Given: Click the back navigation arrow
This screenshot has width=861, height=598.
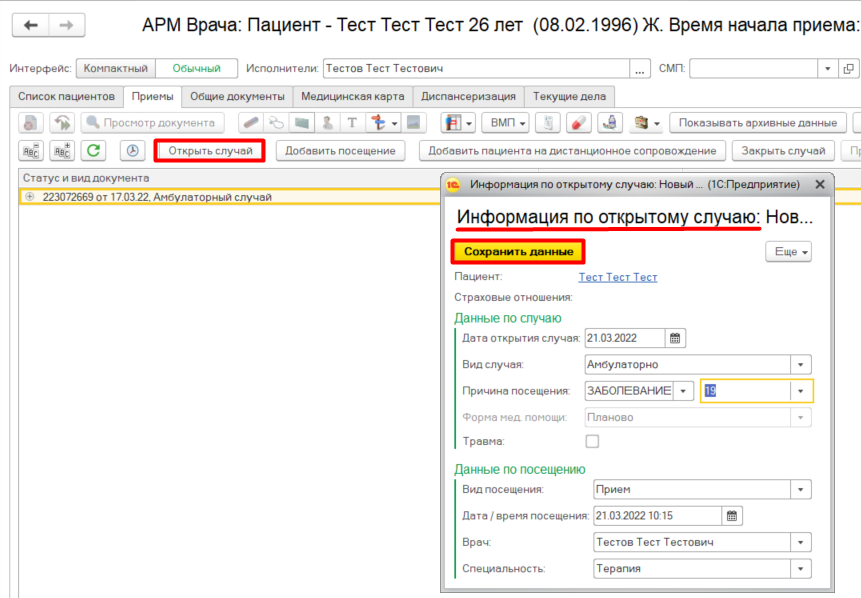Looking at the screenshot, I should point(30,25).
